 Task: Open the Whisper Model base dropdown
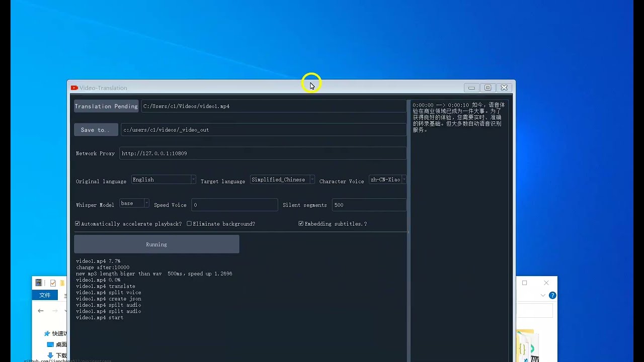pos(134,204)
